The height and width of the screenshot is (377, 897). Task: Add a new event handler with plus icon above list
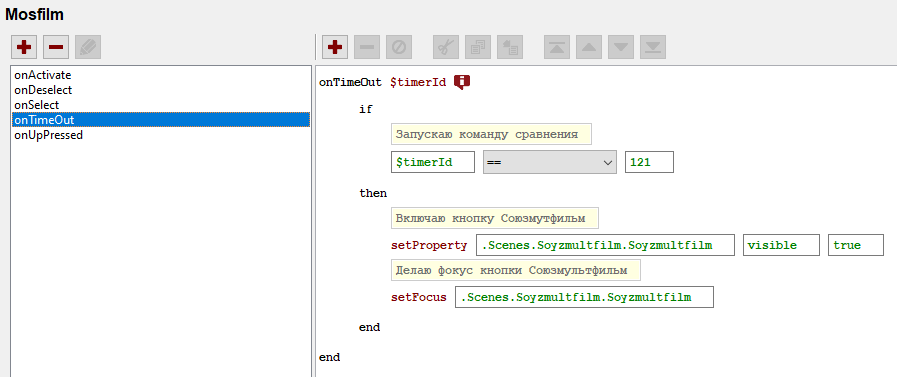click(x=24, y=47)
